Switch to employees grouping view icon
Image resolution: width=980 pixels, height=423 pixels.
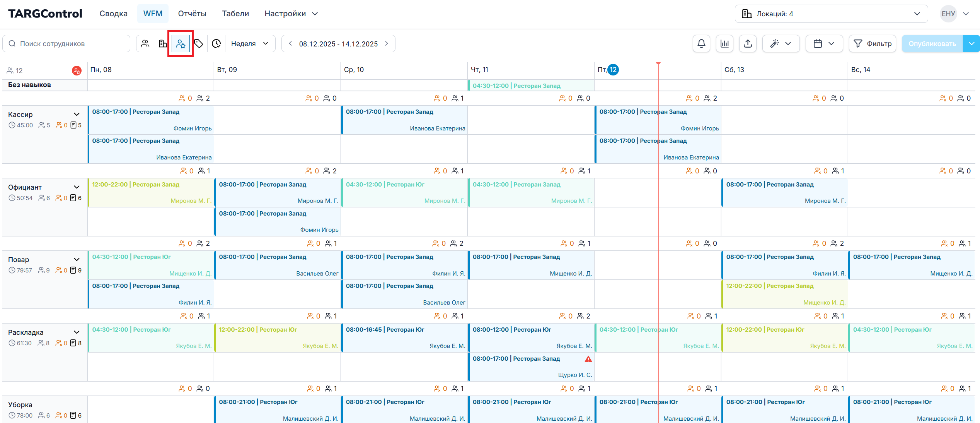(x=145, y=44)
